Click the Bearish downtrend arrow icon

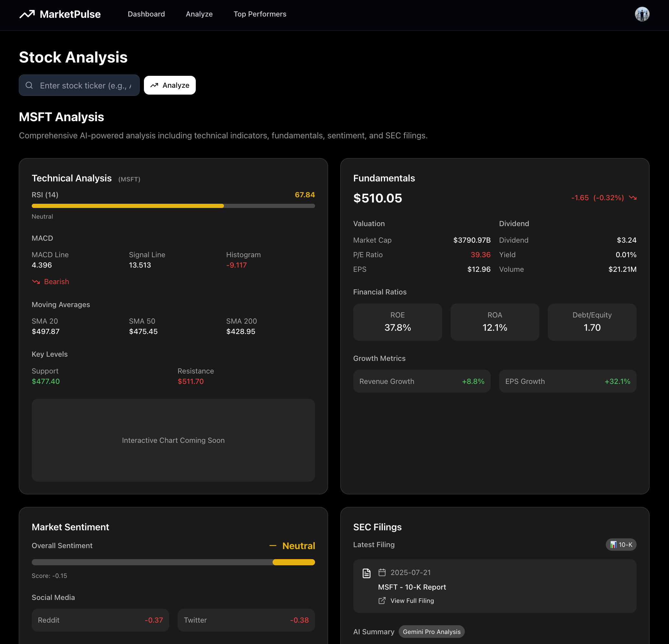pos(36,282)
